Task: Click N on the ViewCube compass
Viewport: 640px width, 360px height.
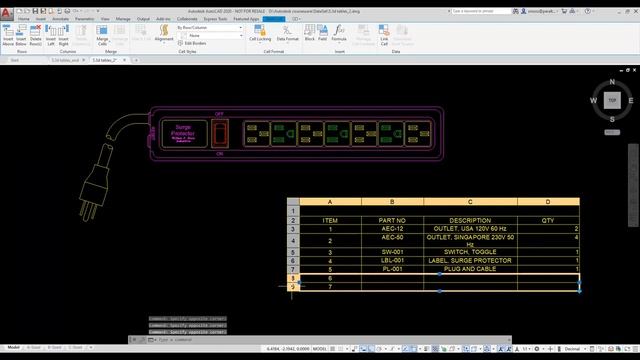Action: (x=612, y=82)
